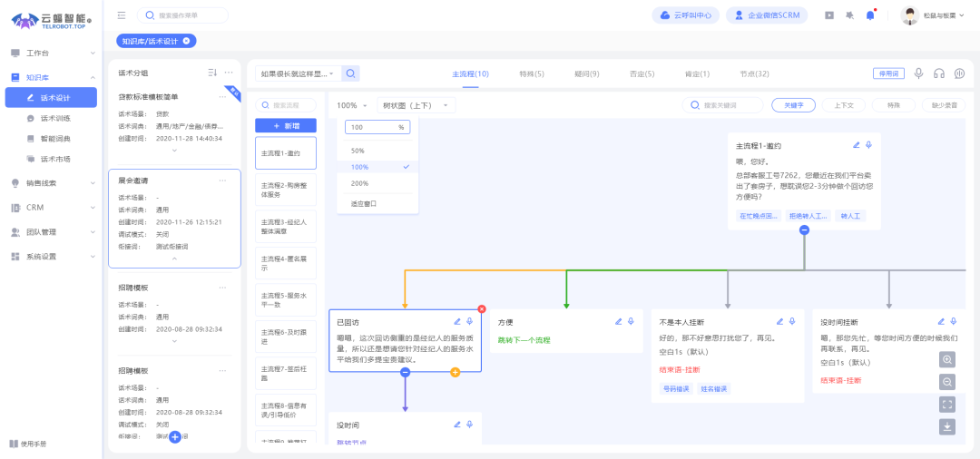Click microphone icon on 方便 node
The width and height of the screenshot is (980, 459).
point(631,322)
